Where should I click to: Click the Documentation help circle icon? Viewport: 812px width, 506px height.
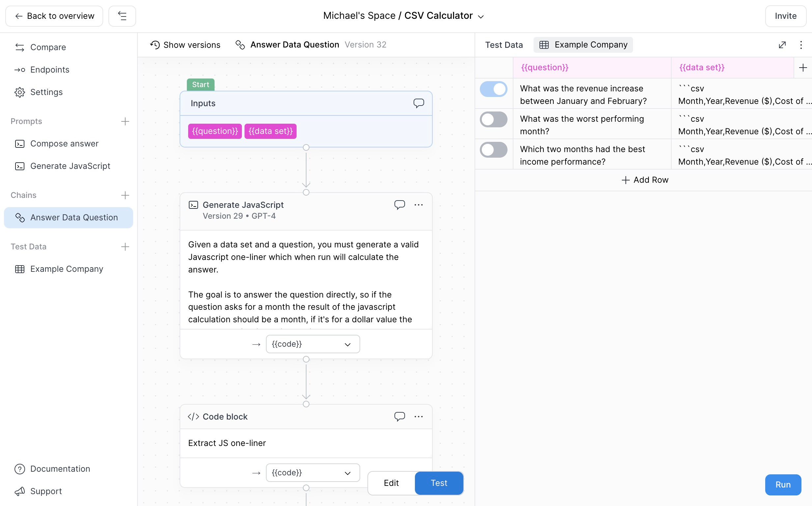[20, 469]
